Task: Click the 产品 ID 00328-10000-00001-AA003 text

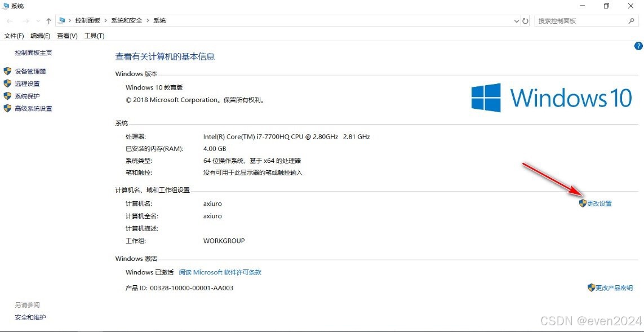Action: tap(180, 288)
